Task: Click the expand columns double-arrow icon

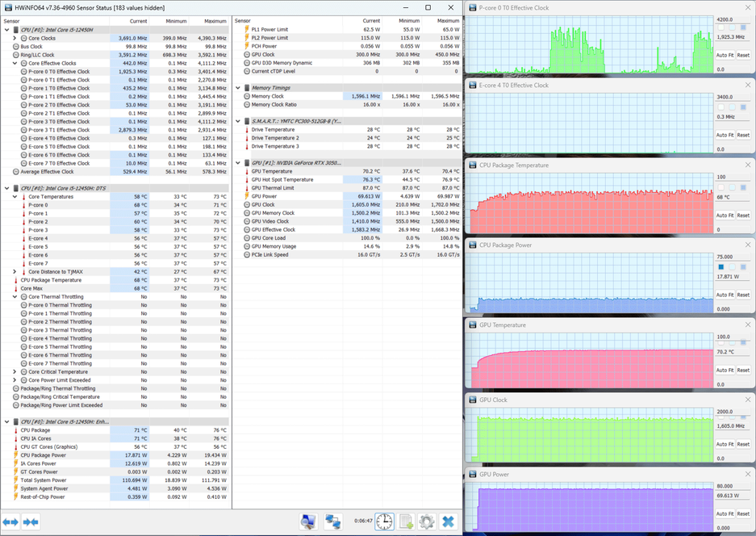Action: [x=10, y=522]
